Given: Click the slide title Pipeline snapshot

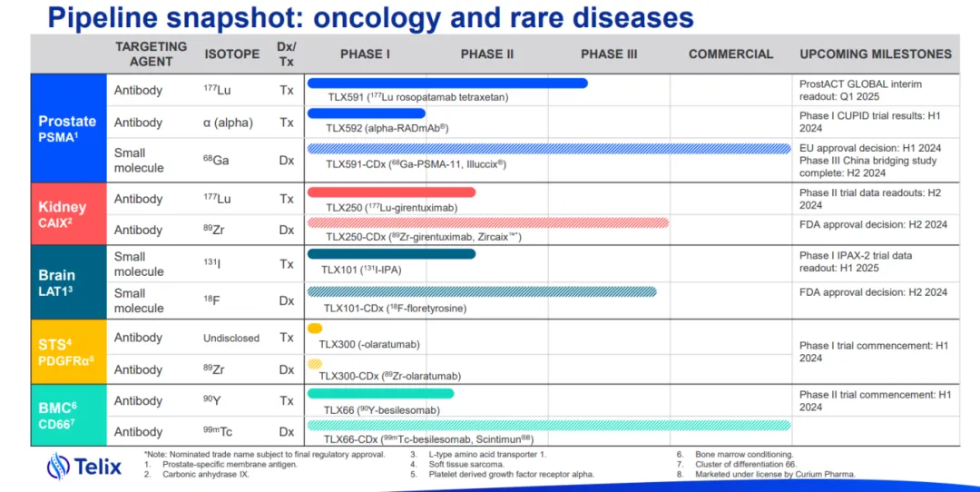Looking at the screenshot, I should 370,16.
